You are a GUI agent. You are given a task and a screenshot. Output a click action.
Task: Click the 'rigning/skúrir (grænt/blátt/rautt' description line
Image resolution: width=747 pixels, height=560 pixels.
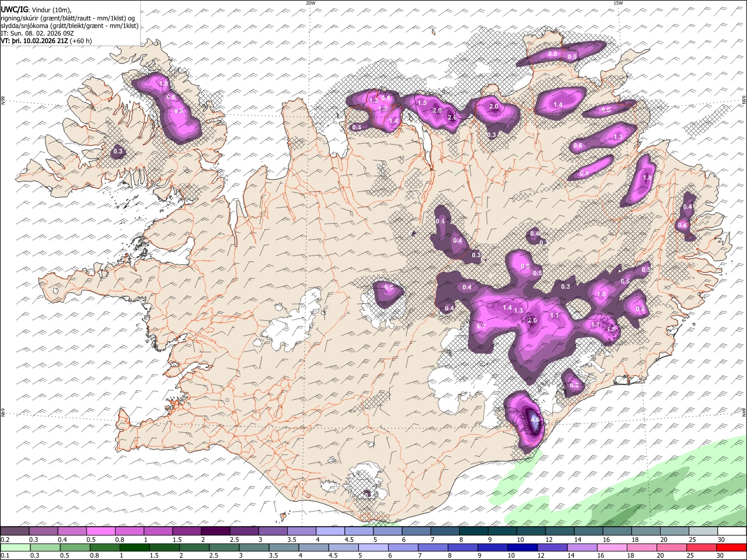pyautogui.click(x=68, y=18)
